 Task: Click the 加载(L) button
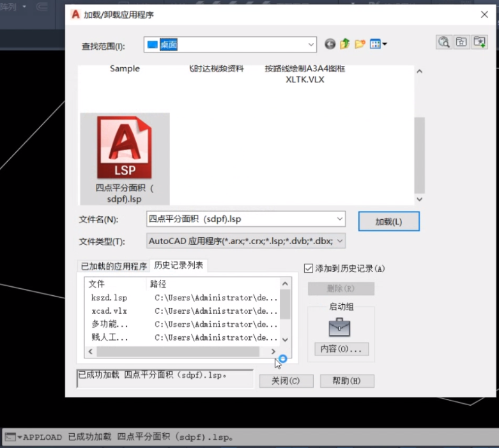[x=388, y=221]
